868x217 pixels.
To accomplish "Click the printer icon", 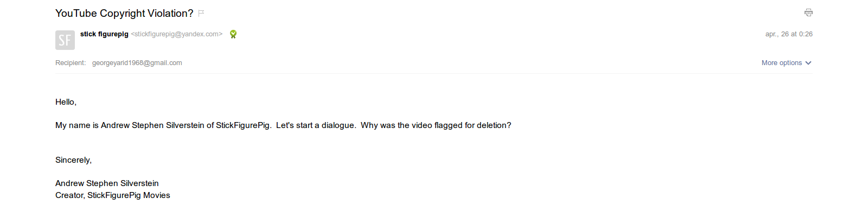I will click(x=808, y=12).
